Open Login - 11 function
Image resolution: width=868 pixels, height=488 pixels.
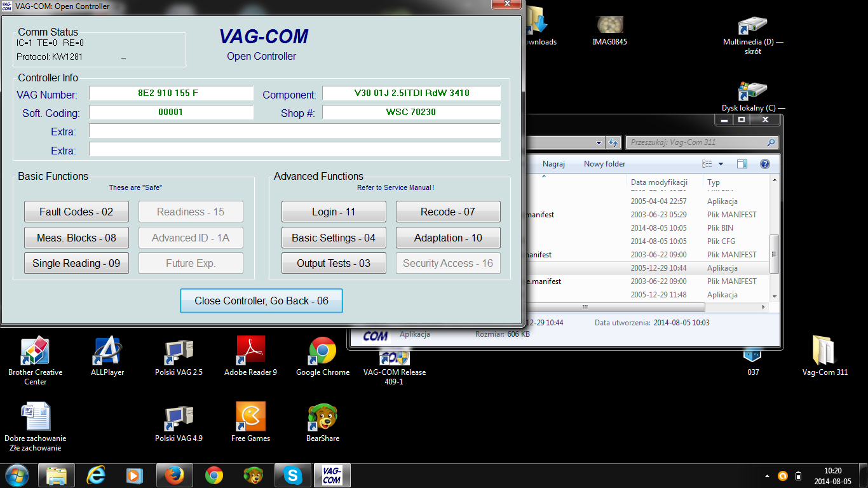pos(334,212)
